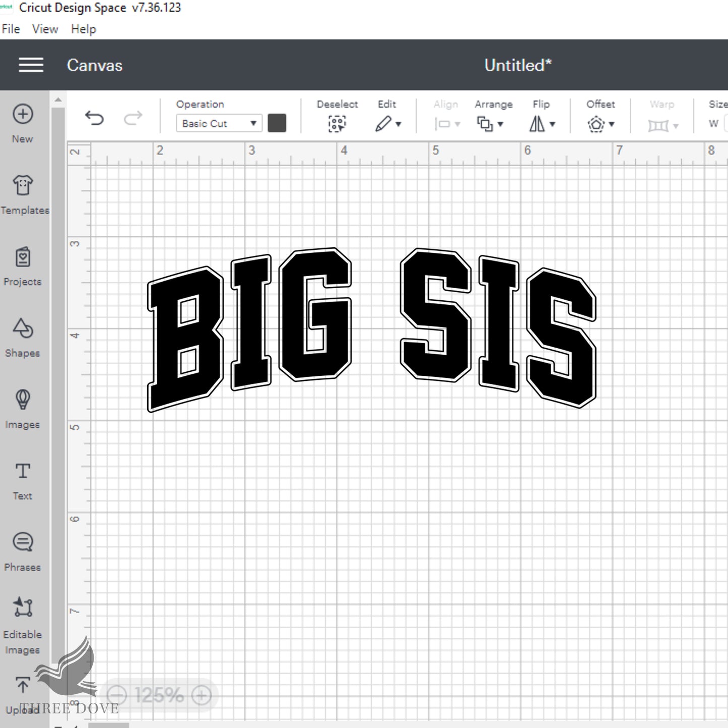This screenshot has width=728, height=728.
Task: Click the Upload icon
Action: [x=23, y=685]
